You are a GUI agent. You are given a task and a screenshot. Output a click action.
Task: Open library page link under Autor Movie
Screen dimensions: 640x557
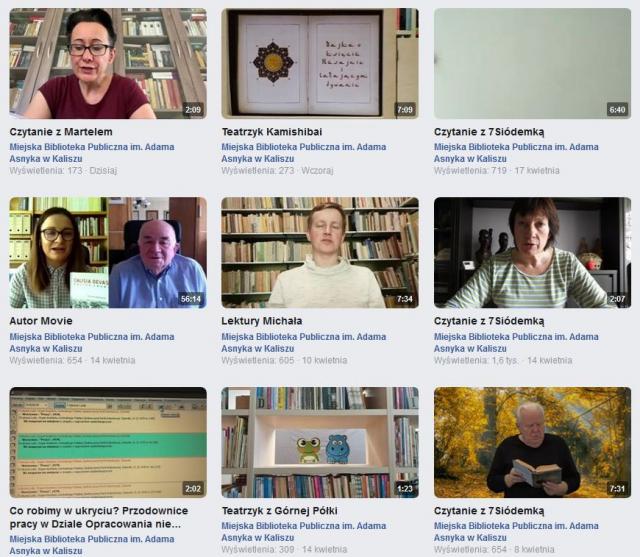[92, 342]
